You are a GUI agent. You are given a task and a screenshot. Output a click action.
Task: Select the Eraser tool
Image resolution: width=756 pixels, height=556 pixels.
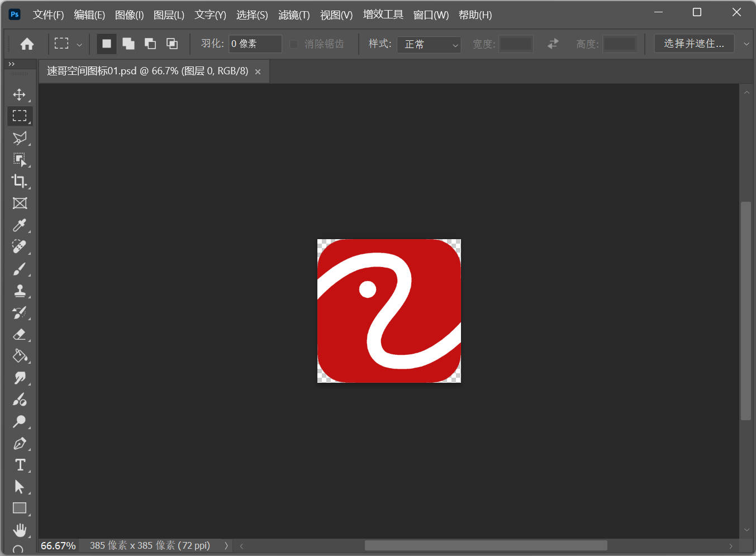20,334
